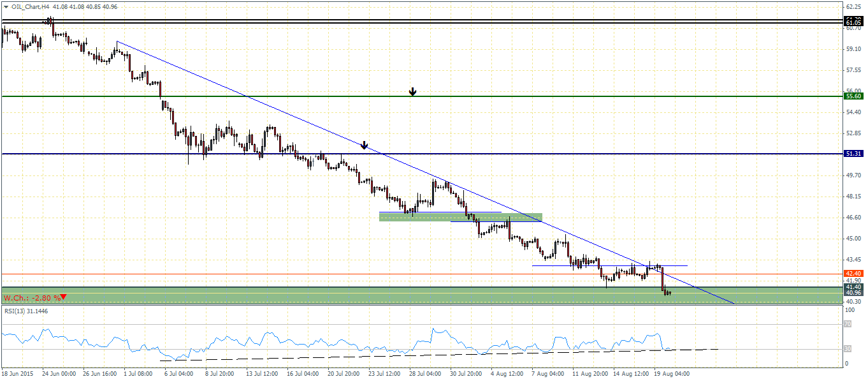Select the green 55.60 price label
The width and height of the screenshot is (868, 379).
853,96
